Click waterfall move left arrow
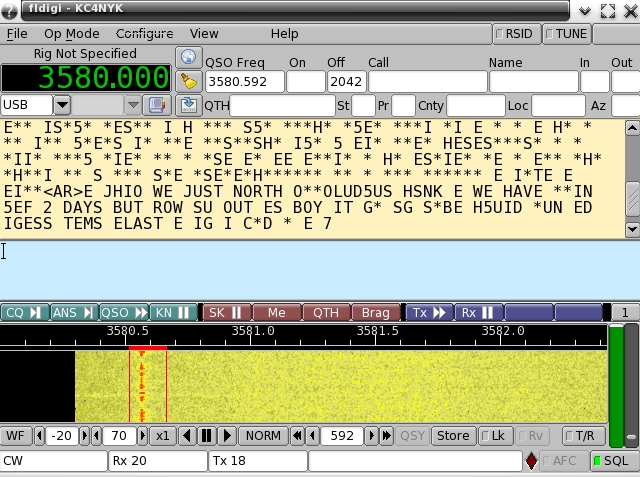 click(187, 436)
